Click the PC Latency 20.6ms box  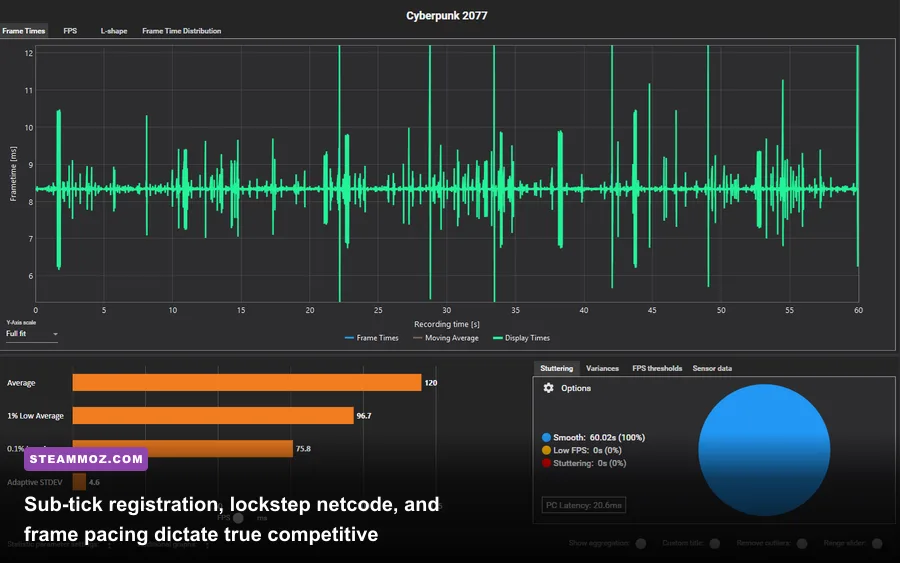(584, 505)
